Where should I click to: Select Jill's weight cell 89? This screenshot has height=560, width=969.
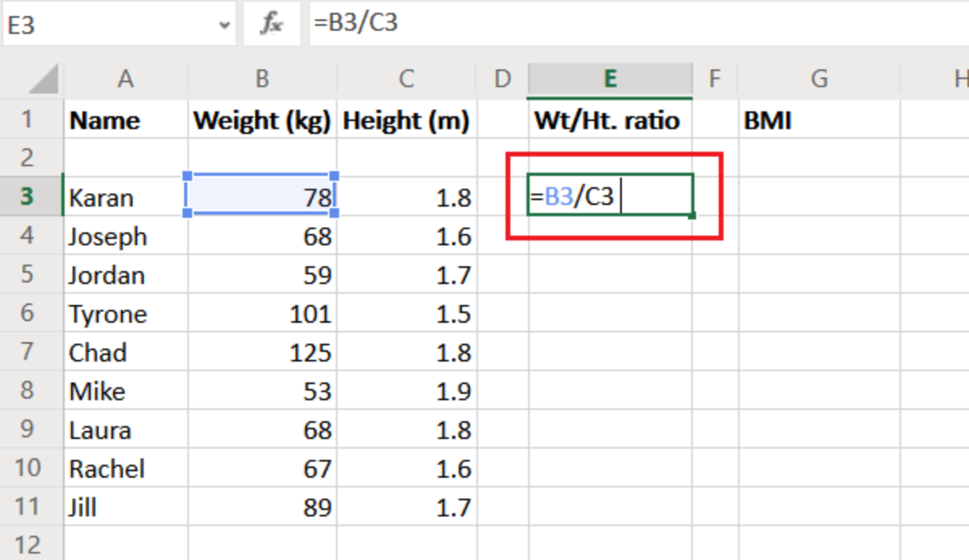[x=262, y=507]
